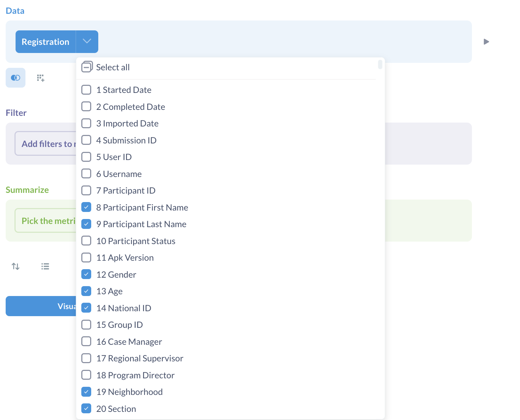Check the 1 Started Date field
Viewport: 520px width, 420px height.
86,90
